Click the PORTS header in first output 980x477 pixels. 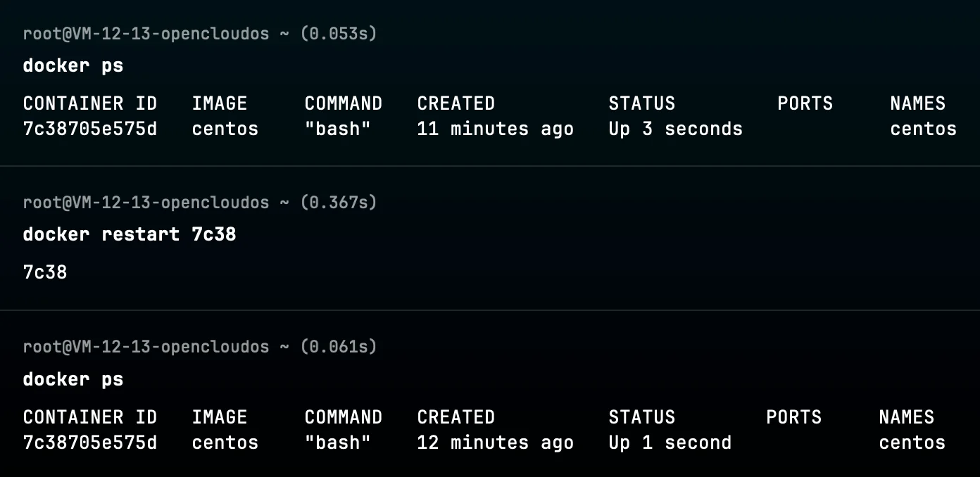pyautogui.click(x=805, y=103)
